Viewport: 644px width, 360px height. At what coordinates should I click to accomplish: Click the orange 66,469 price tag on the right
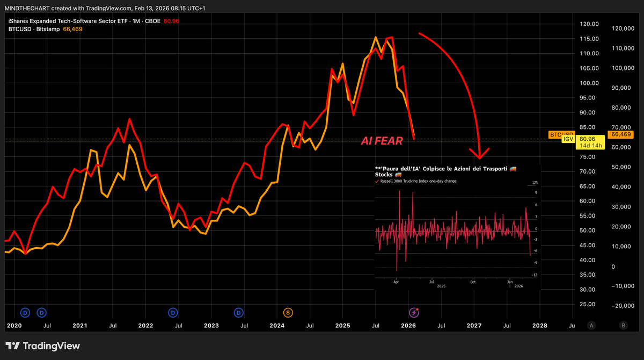point(620,134)
